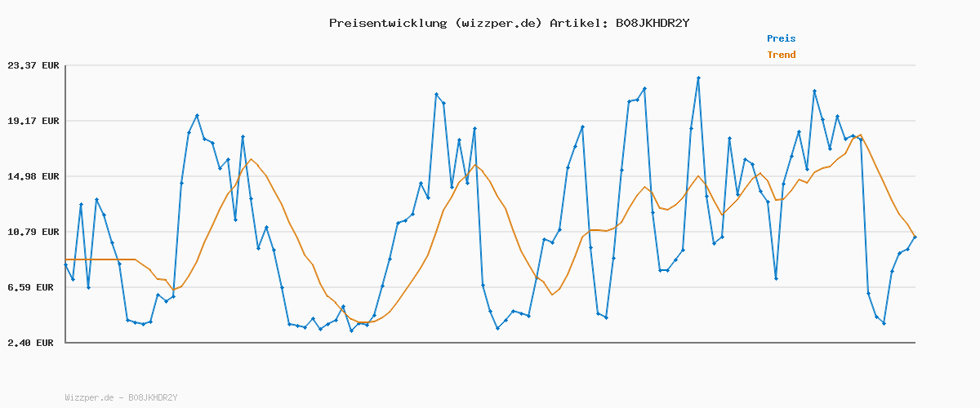Click the chart title "Preisentwicklung (wizzper.de)"
The width and height of the screenshot is (980, 408).
tap(435, 23)
